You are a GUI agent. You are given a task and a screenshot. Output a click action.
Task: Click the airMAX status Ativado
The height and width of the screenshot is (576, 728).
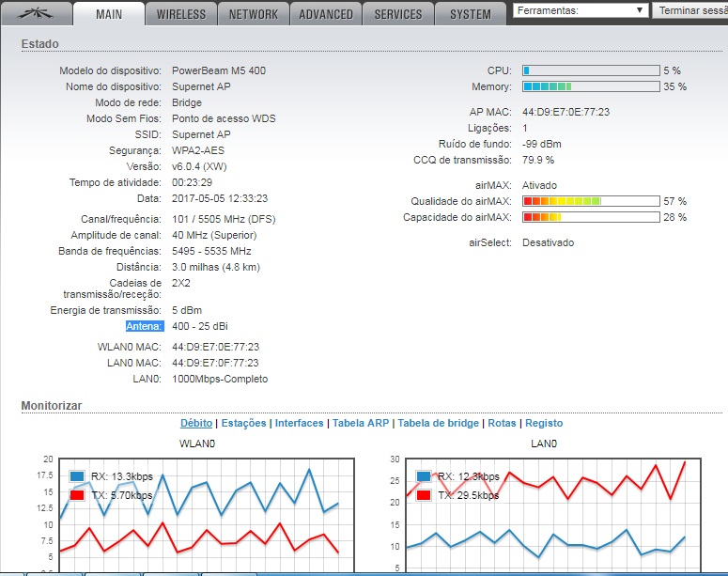[x=539, y=185]
